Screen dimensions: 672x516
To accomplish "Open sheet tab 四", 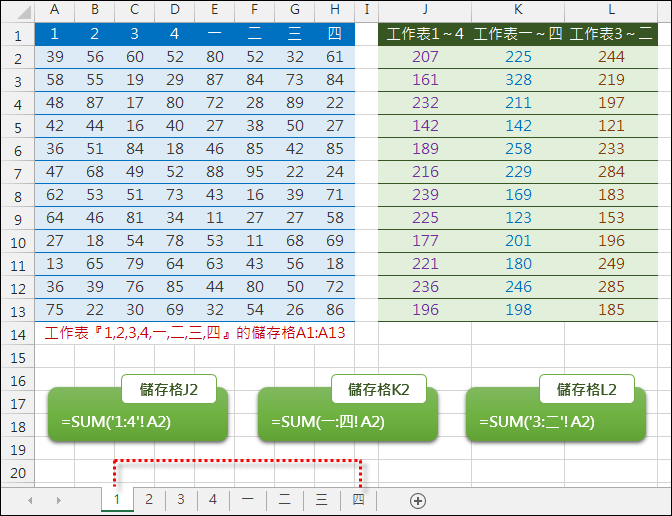I will (x=358, y=499).
